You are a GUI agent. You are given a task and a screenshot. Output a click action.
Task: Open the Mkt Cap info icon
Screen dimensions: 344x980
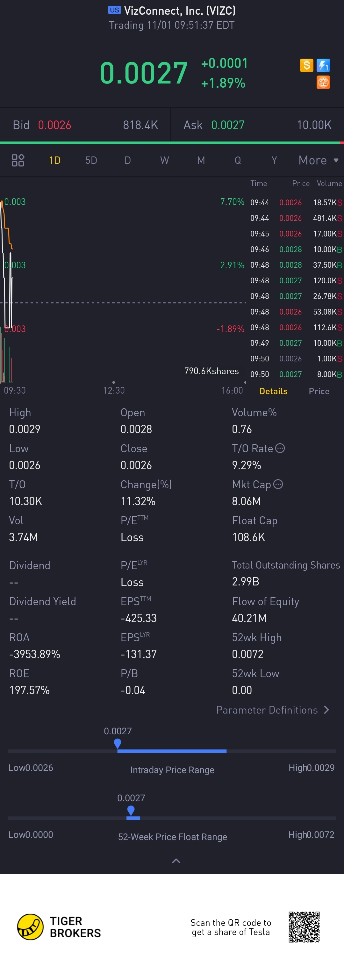(x=278, y=484)
